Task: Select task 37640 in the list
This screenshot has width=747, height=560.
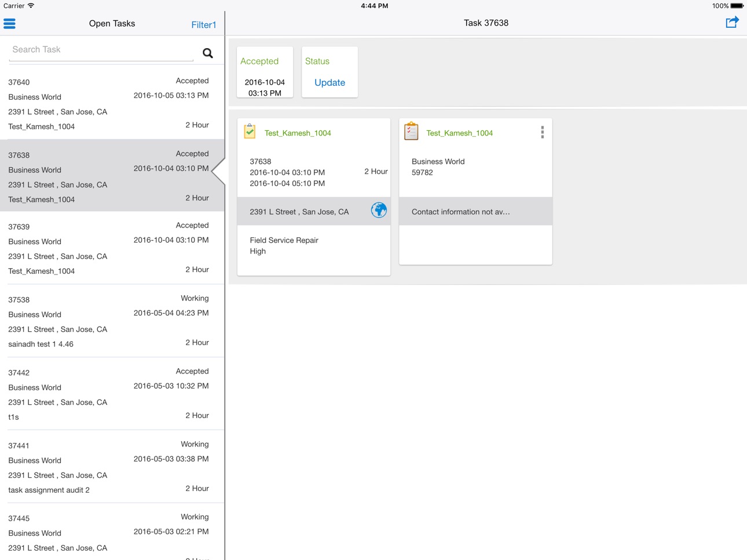Action: 112,103
